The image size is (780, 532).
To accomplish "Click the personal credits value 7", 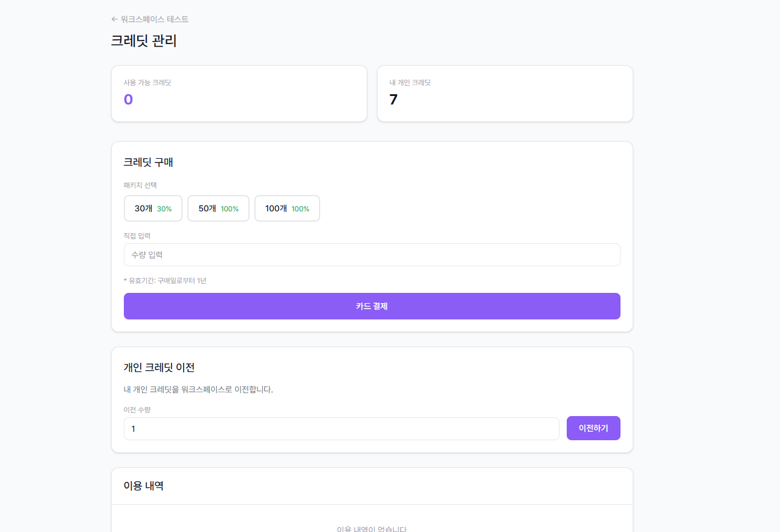I will [x=394, y=99].
